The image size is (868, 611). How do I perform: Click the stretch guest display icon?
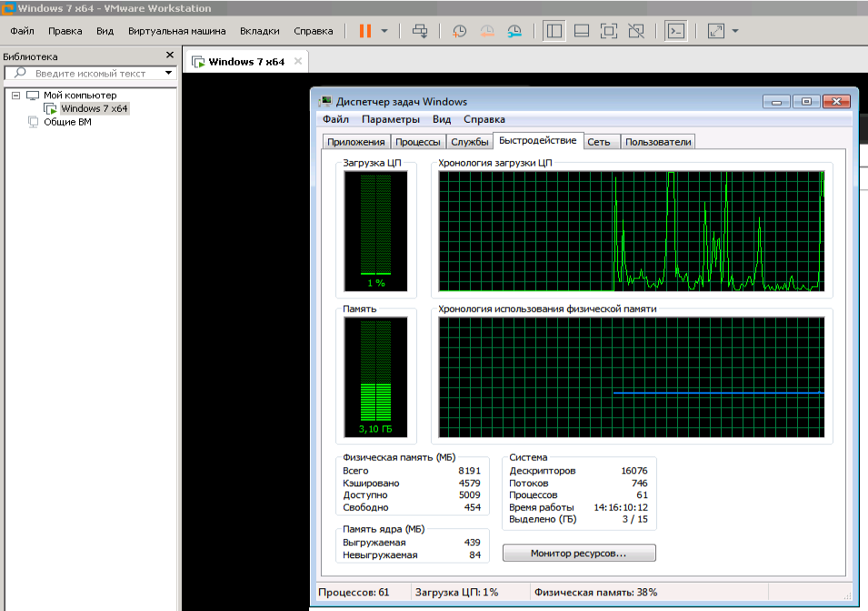click(x=716, y=31)
